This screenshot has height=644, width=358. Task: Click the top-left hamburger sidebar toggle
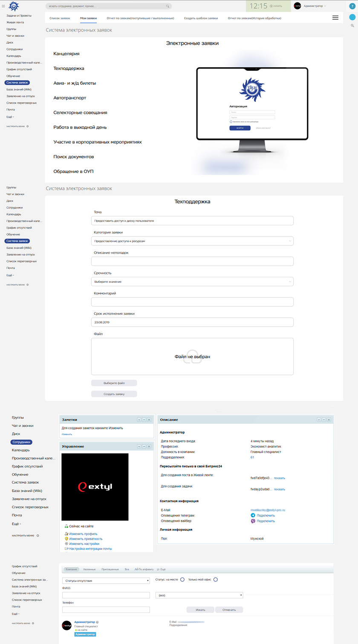pyautogui.click(x=3, y=6)
